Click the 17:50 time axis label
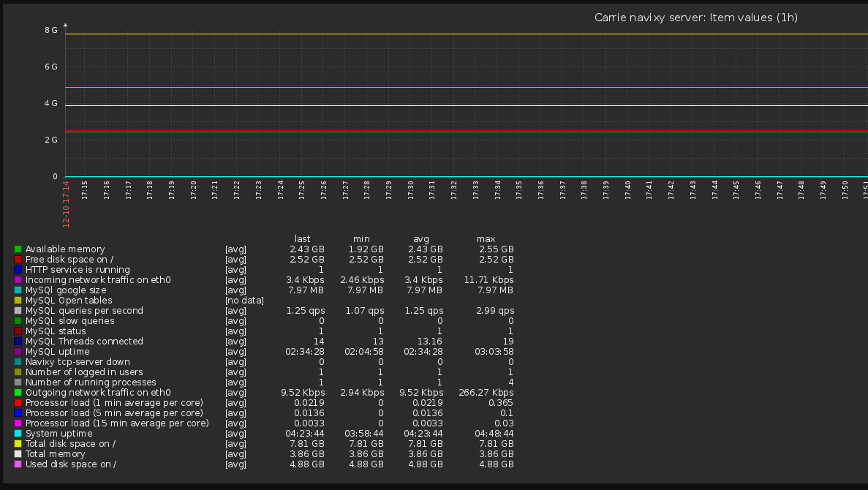Image resolution: width=868 pixels, height=490 pixels. coord(845,190)
